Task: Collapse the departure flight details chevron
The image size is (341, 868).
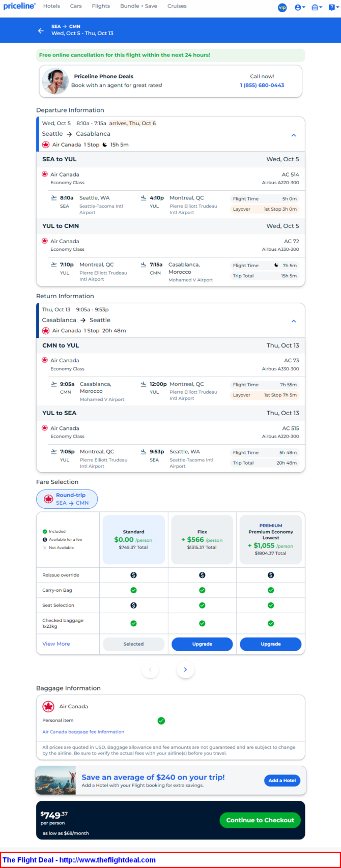Action: tap(294, 135)
